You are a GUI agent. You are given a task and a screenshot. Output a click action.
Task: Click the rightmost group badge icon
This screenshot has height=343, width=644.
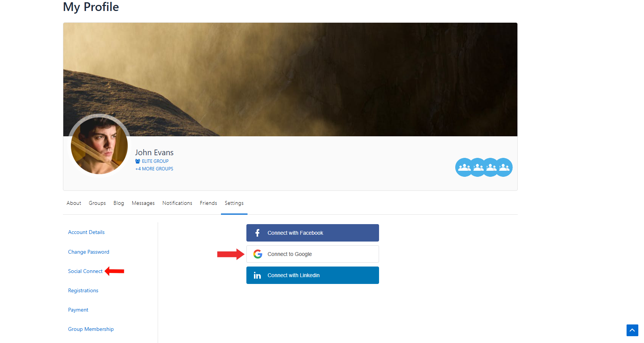click(505, 167)
